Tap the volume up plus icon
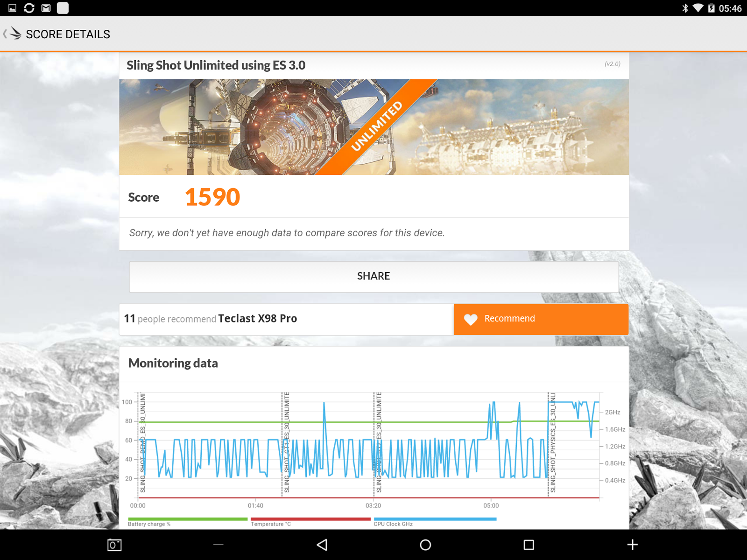Viewport: 747px width, 560px height. pyautogui.click(x=633, y=545)
